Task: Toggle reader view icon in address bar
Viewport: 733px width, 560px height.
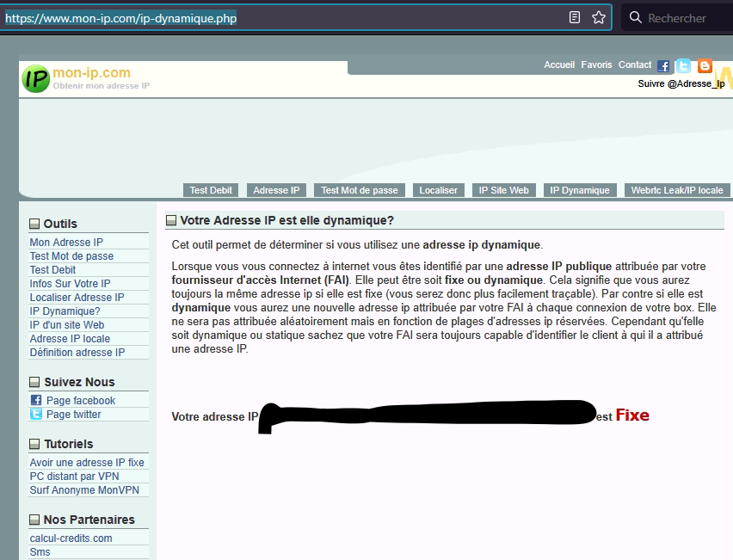Action: tap(575, 17)
